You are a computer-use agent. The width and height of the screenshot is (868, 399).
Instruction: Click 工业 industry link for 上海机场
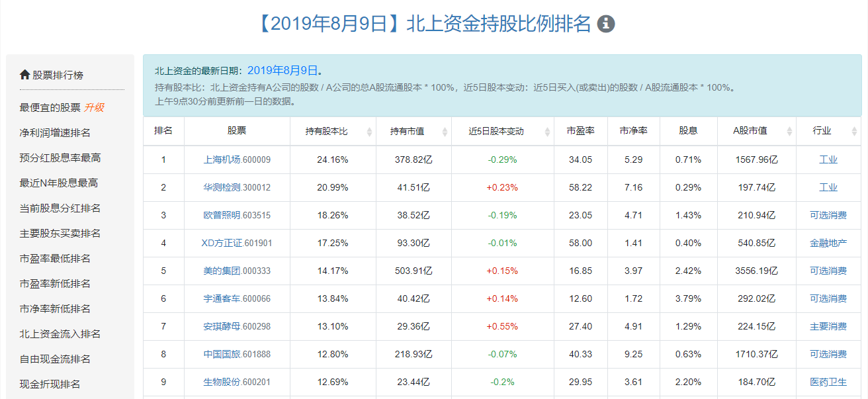tap(828, 159)
